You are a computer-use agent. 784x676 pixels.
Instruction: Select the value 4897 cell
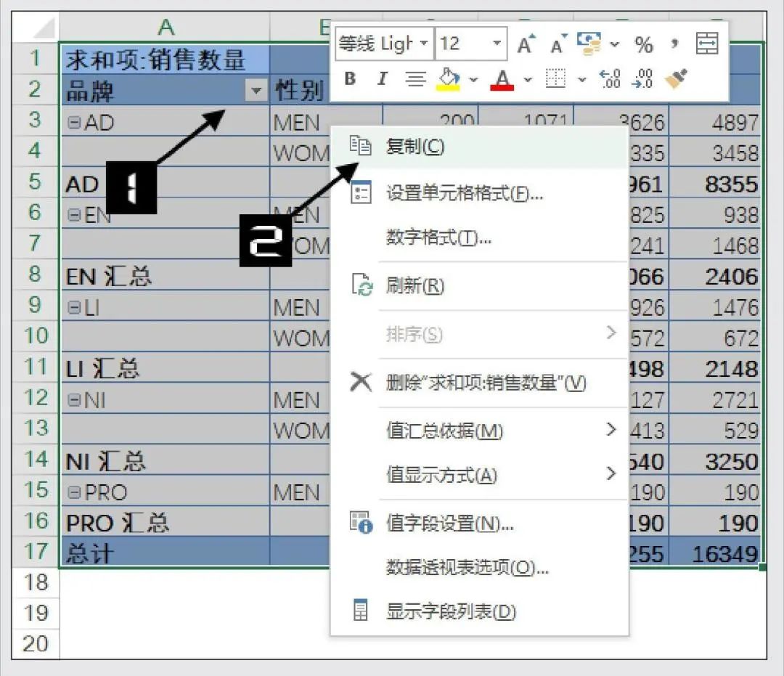(715, 122)
